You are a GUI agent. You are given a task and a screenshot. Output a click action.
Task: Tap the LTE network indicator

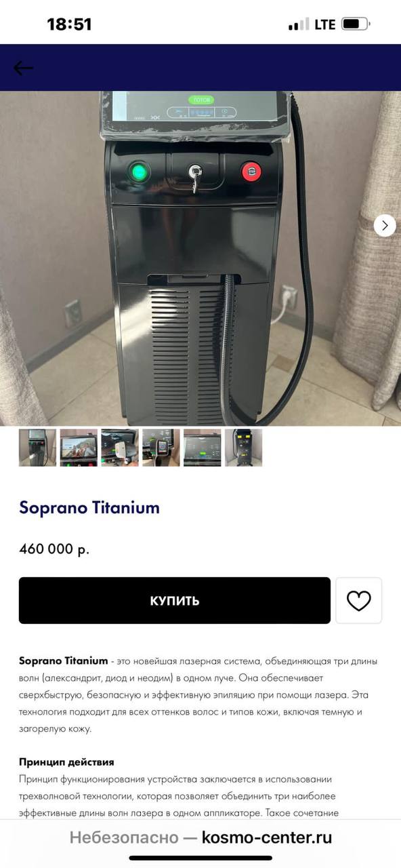324,24
